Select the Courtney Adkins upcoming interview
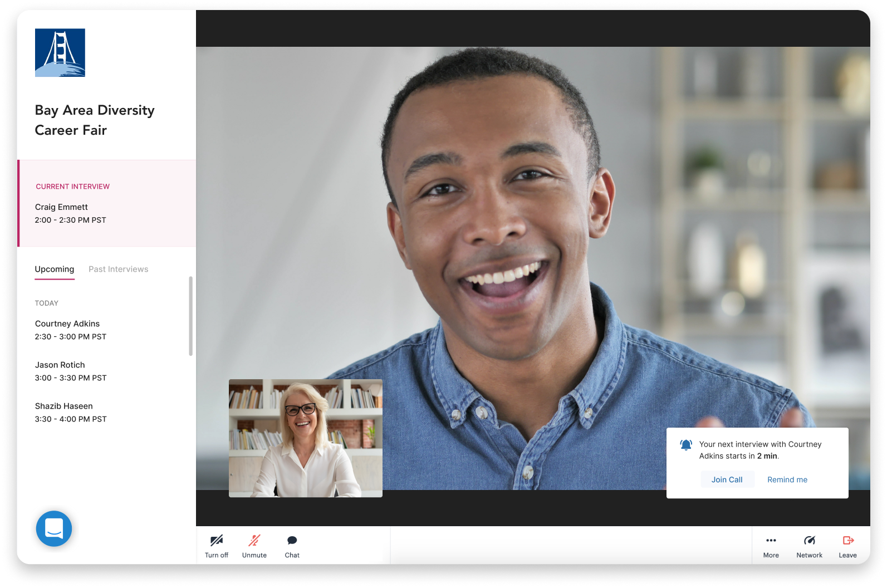The height and width of the screenshot is (588, 887). point(71,330)
